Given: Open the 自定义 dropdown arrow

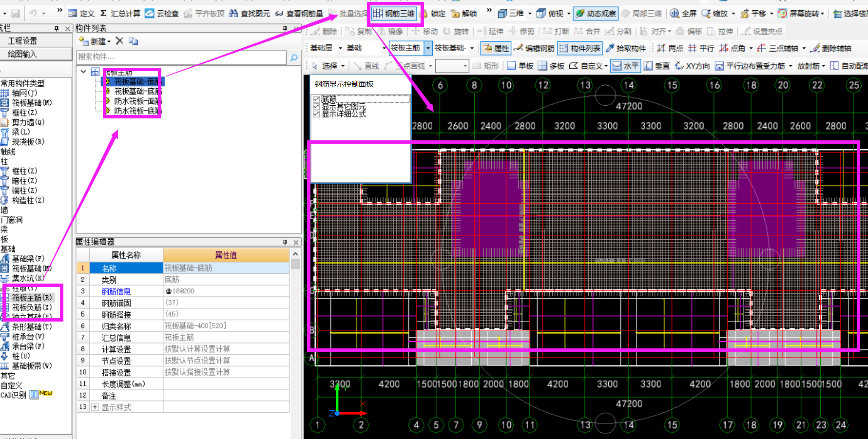Looking at the screenshot, I should tap(606, 66).
